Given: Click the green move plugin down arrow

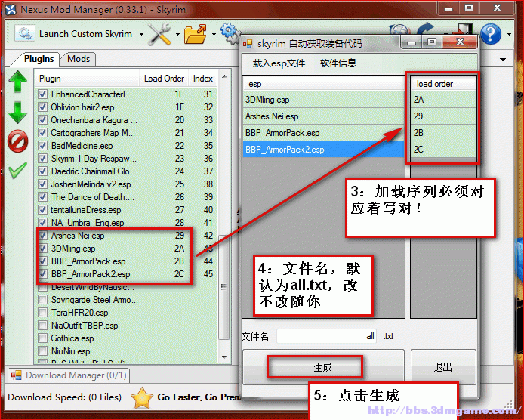Looking at the screenshot, I should (x=17, y=112).
